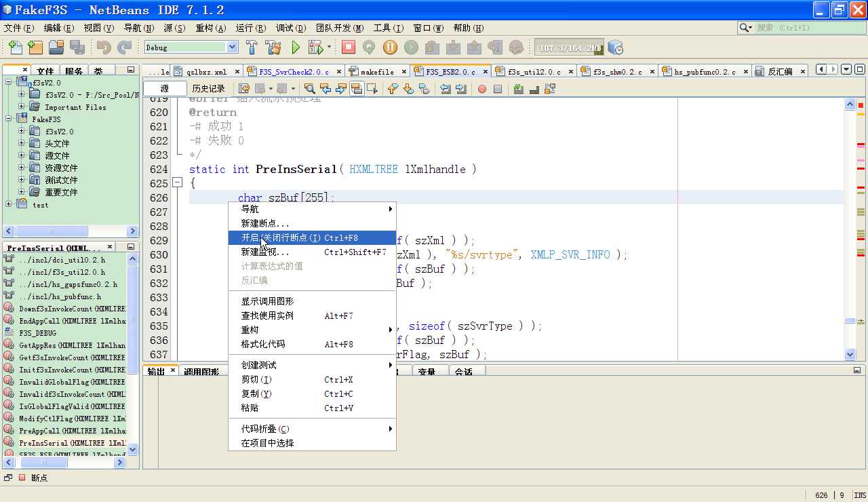Click the Undo arrow icon

pos(104,47)
